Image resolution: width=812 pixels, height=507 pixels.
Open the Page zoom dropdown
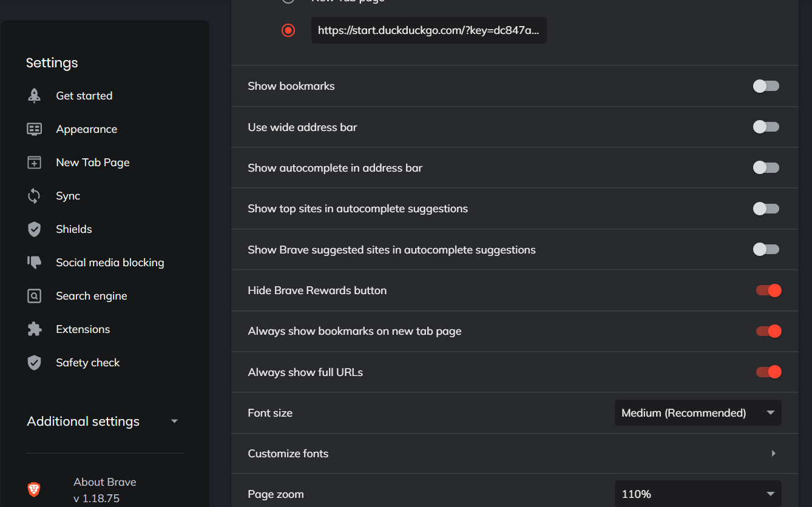[698, 494]
